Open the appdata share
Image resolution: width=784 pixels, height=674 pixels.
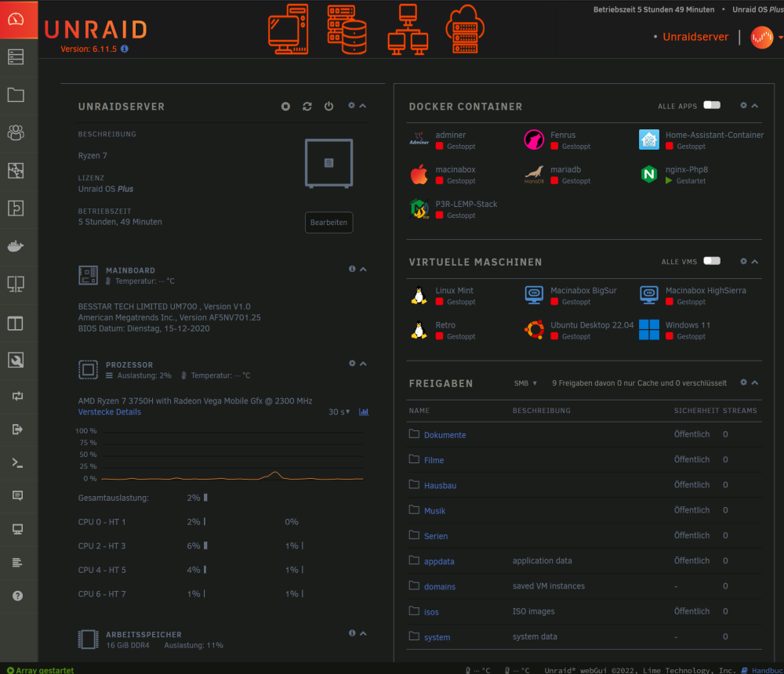click(439, 561)
